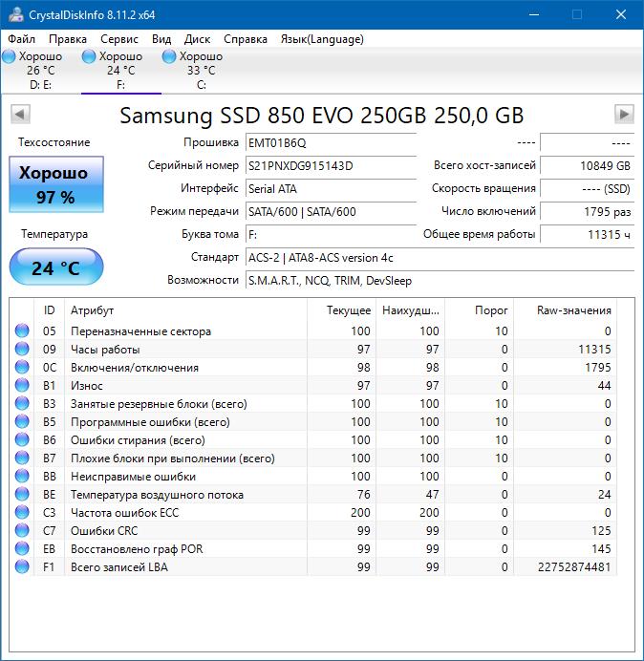Click status orb for attribute C7
The height and width of the screenshot is (661, 644).
click(x=22, y=530)
